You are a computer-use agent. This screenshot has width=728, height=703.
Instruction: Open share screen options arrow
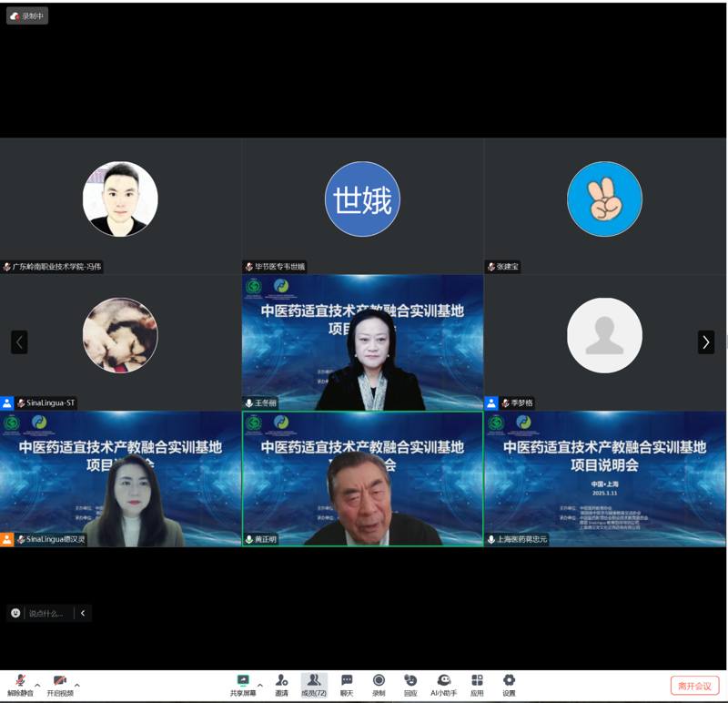(x=260, y=685)
